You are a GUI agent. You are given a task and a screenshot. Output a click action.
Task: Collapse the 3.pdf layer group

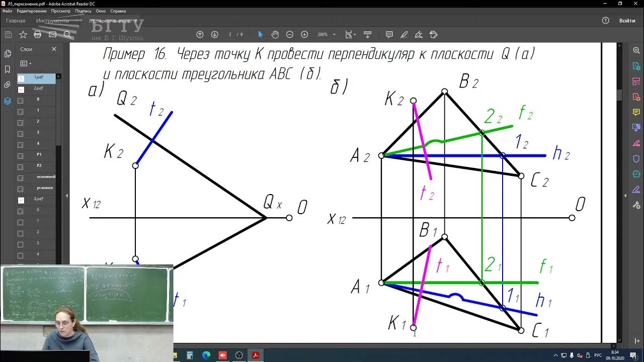21,200
